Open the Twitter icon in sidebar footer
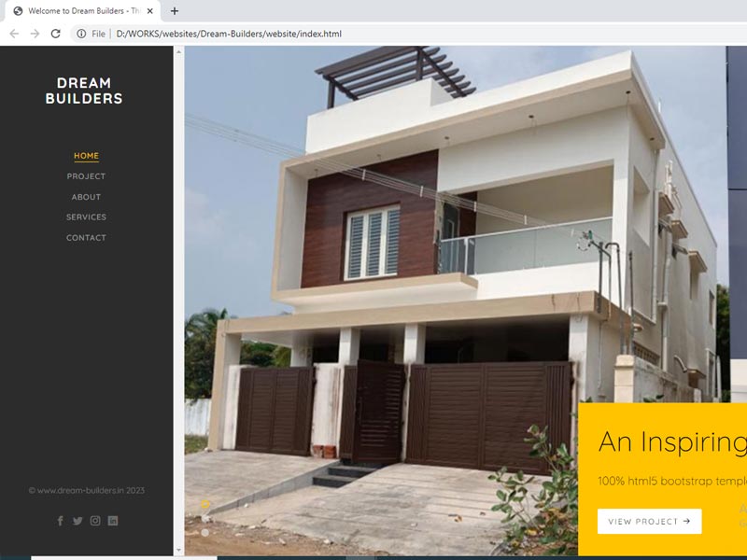Viewport: 747px width, 560px height. tap(78, 521)
